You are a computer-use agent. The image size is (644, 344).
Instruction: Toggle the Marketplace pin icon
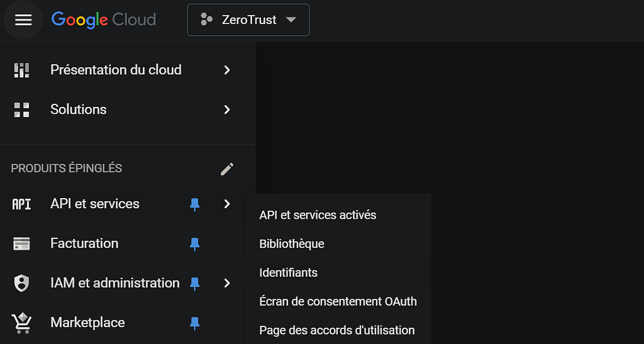[195, 323]
